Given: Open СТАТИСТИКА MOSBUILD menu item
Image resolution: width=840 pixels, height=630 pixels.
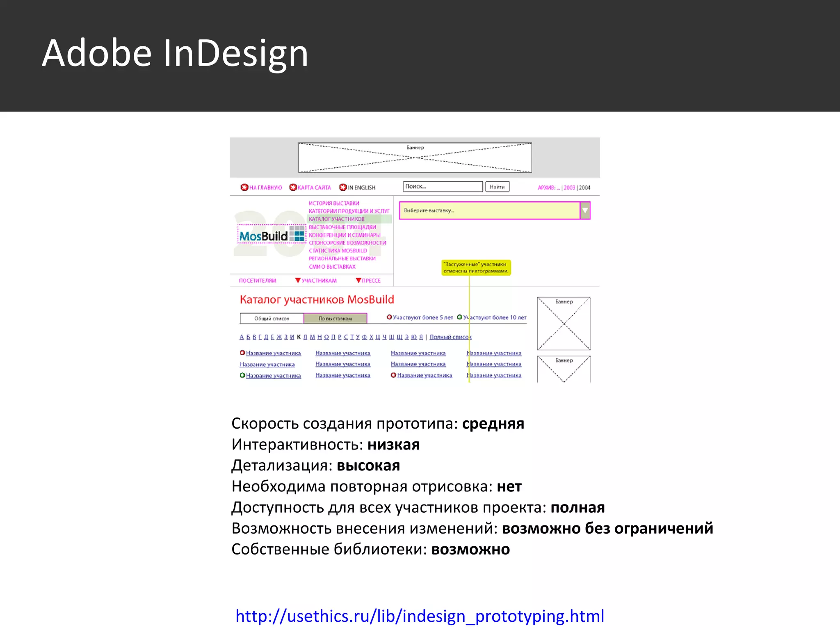Looking at the screenshot, I should pyautogui.click(x=338, y=251).
